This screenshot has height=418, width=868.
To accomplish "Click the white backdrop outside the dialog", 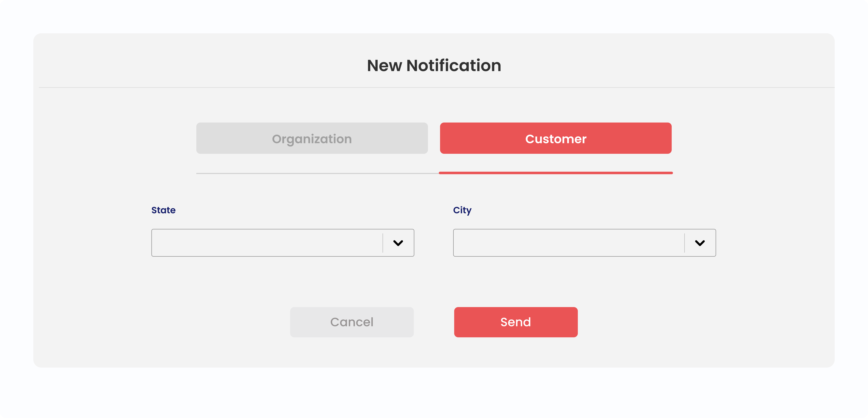I will point(434,394).
